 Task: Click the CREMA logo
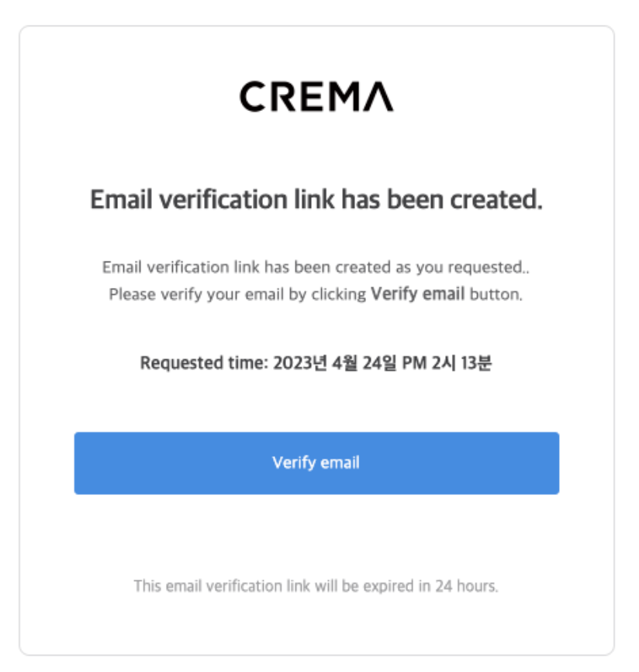pos(316,97)
